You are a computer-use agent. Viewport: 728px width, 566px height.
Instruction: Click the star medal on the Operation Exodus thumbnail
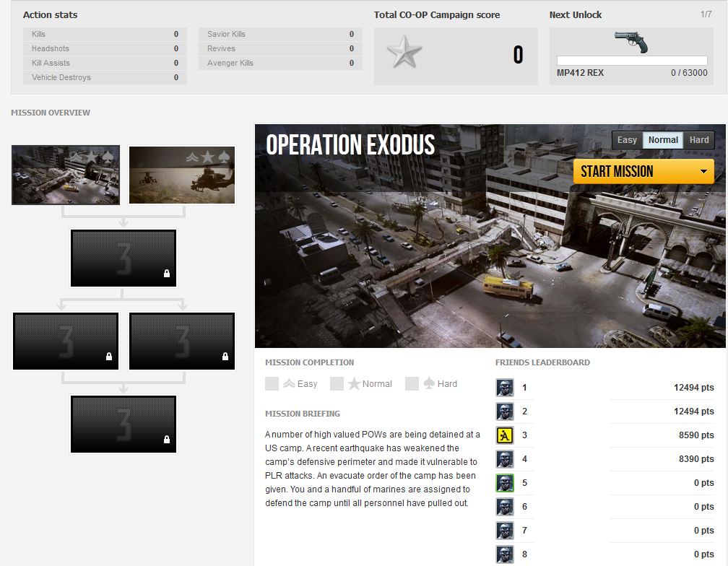point(92,157)
